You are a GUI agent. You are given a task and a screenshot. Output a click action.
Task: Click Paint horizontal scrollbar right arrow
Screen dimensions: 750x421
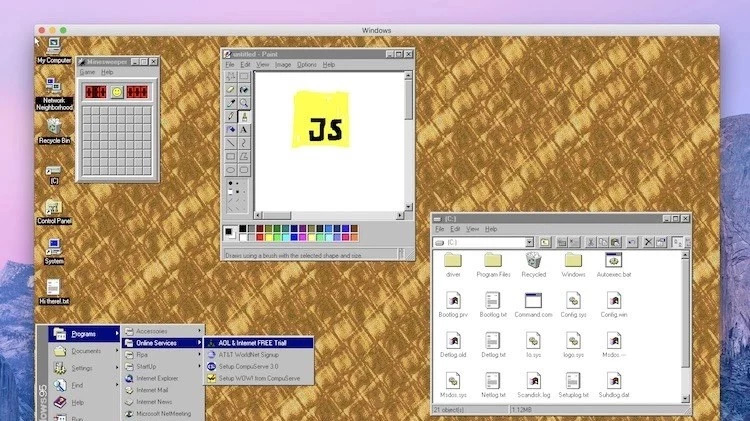pyautogui.click(x=400, y=216)
